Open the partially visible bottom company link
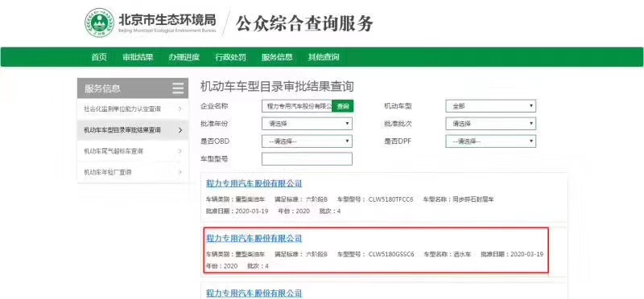 pos(254,293)
